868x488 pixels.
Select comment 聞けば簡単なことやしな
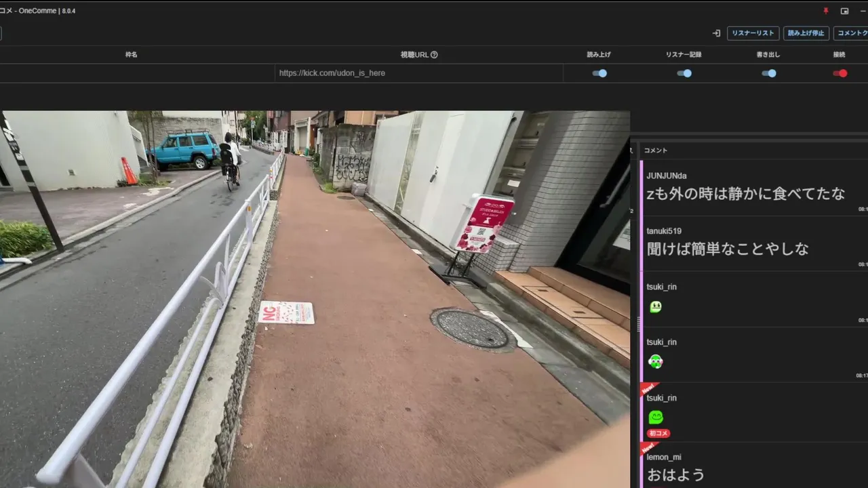[728, 249]
